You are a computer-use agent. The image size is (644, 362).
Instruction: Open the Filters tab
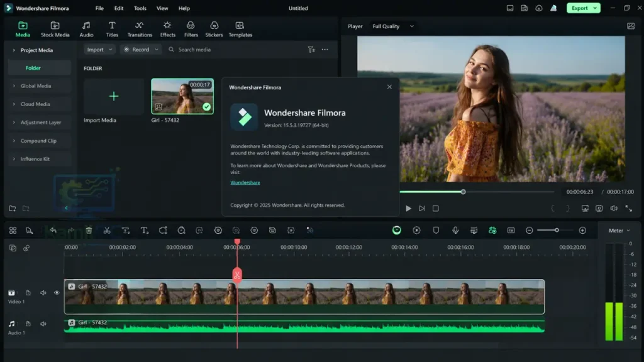191,29
